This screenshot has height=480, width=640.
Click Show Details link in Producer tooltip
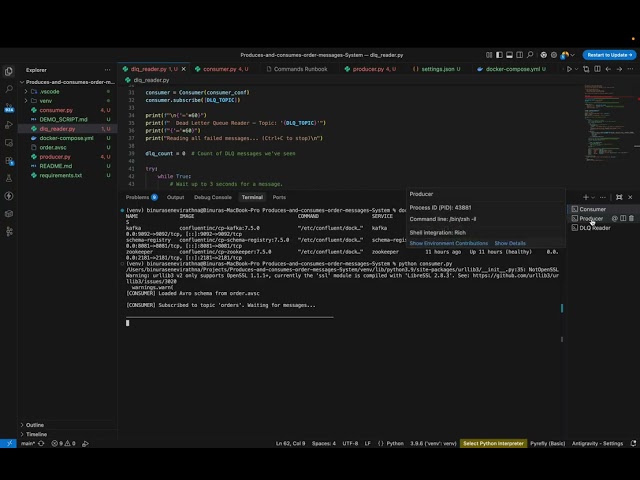(x=510, y=243)
